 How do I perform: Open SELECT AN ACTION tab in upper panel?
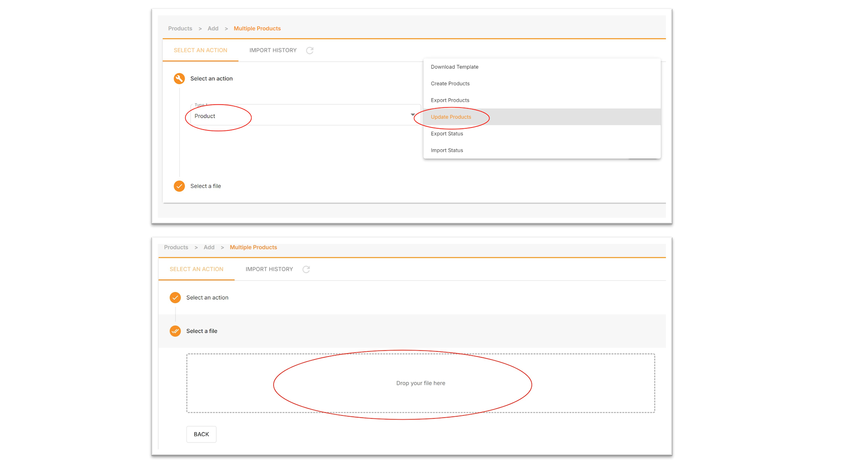(200, 50)
